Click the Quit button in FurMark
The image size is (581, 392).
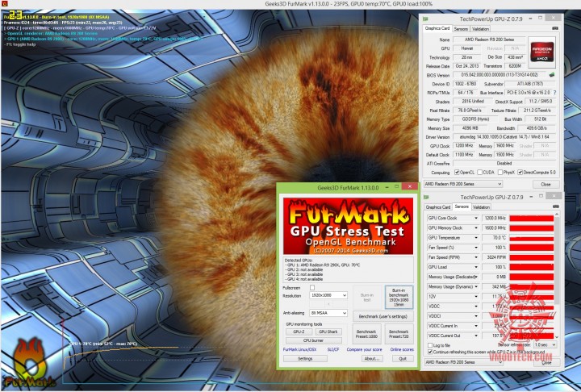(403, 359)
